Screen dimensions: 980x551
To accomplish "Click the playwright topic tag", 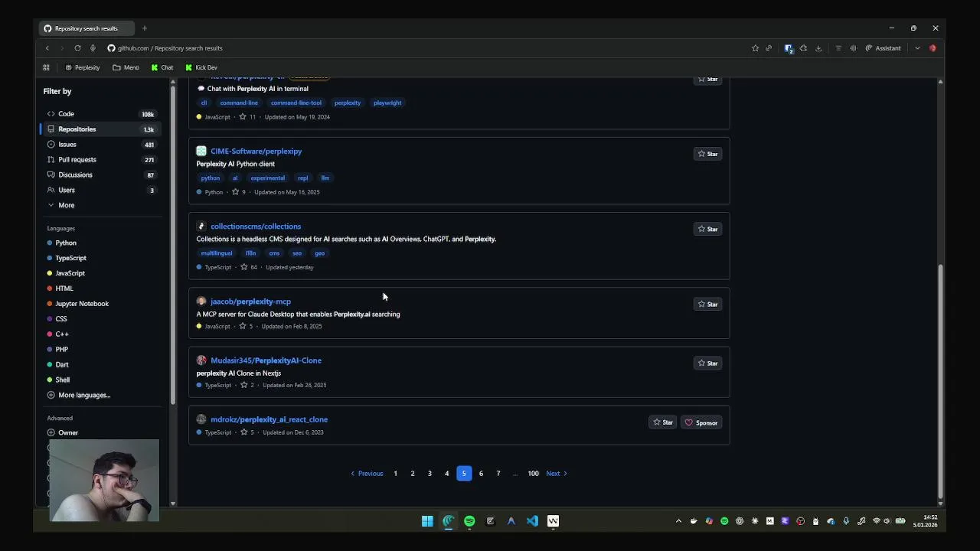I will pyautogui.click(x=387, y=103).
